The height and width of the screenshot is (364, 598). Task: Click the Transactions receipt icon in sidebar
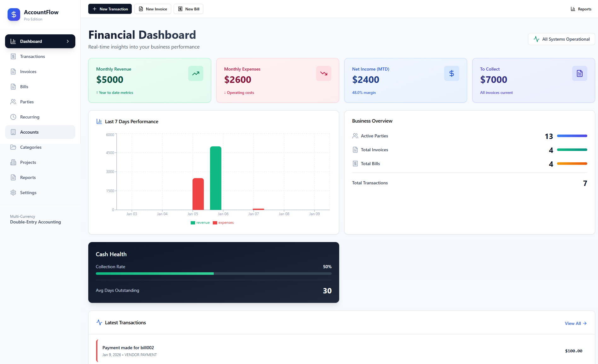pos(13,56)
